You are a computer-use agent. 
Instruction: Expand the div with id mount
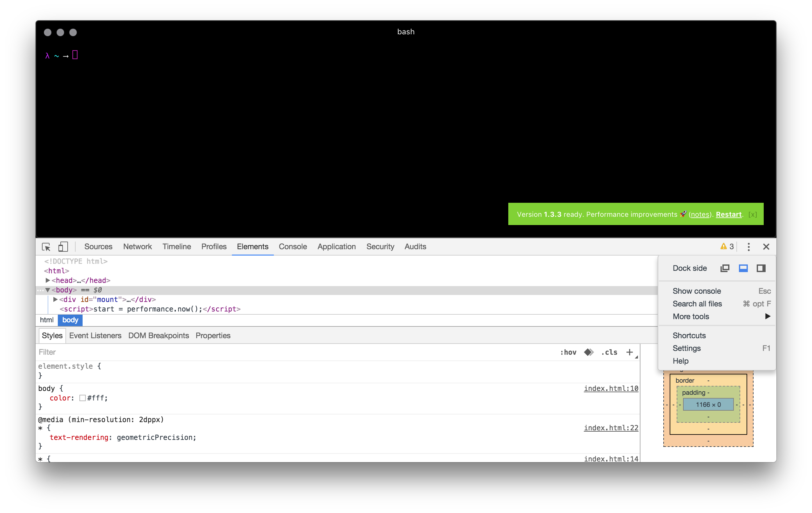[x=56, y=299]
